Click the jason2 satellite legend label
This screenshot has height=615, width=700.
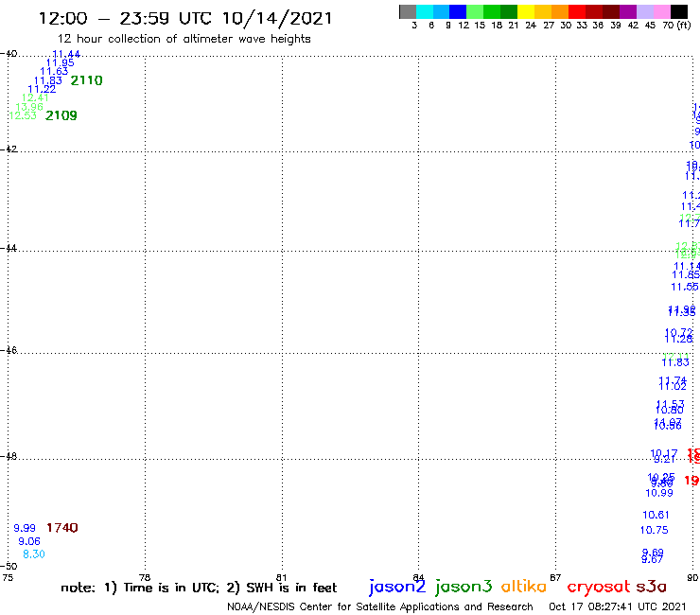[397, 587]
